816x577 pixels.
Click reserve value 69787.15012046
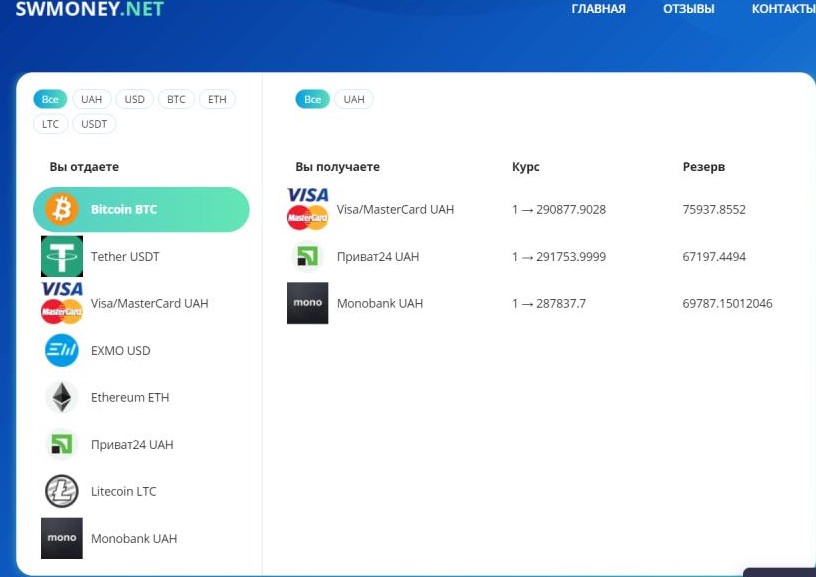728,303
